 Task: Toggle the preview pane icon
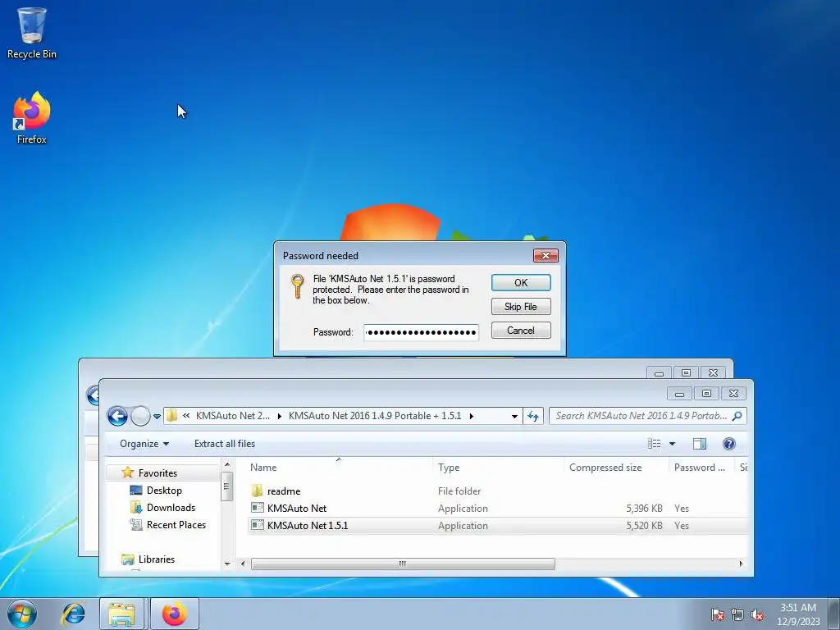[700, 444]
